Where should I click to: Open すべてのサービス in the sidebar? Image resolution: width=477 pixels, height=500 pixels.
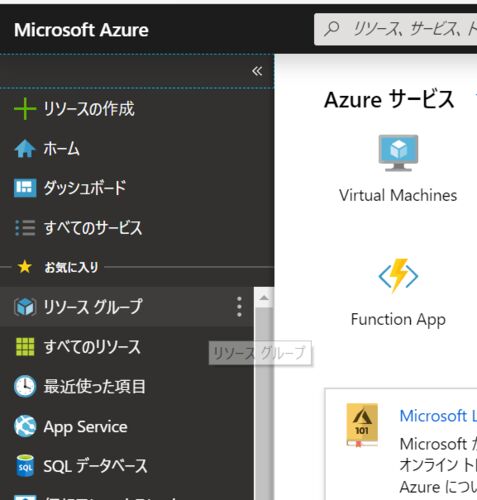93,228
